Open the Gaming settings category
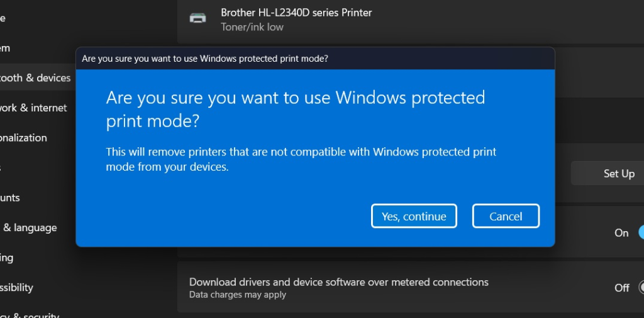 tap(7, 258)
